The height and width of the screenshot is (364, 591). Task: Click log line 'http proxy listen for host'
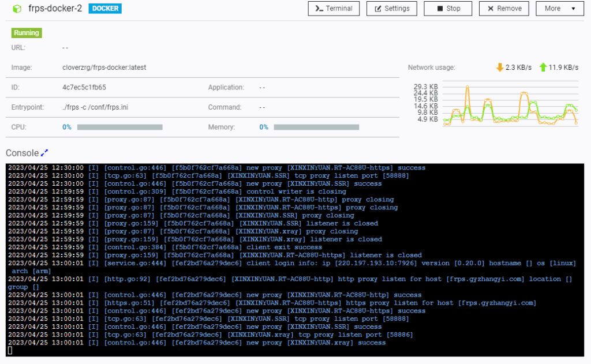(290, 283)
